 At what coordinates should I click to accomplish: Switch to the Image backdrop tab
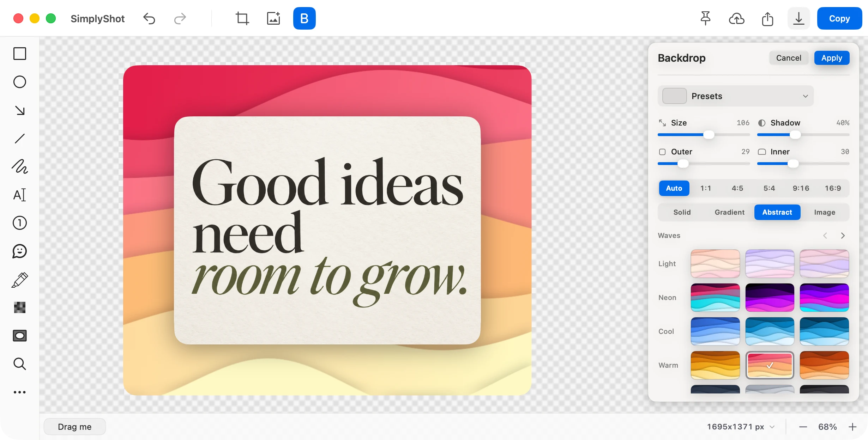pyautogui.click(x=825, y=212)
